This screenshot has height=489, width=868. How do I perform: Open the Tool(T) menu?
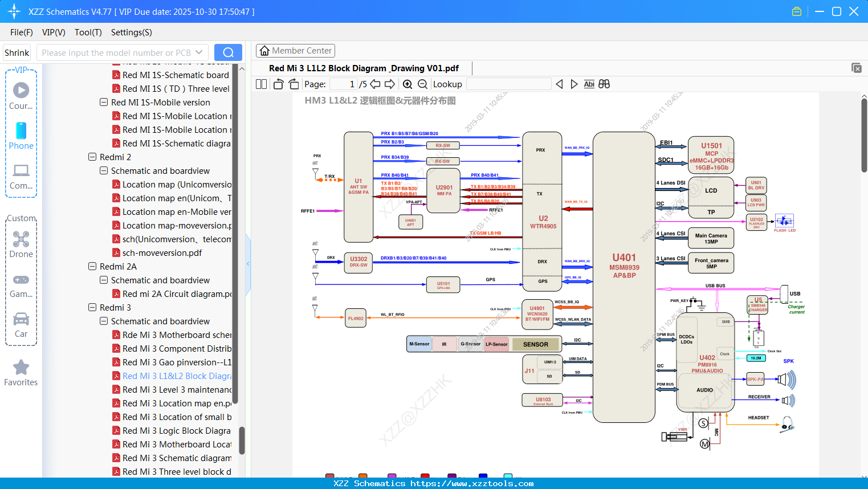pyautogui.click(x=88, y=32)
